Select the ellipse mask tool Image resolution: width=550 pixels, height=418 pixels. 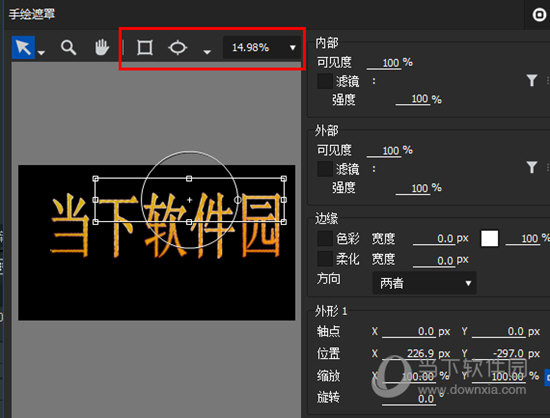(177, 47)
